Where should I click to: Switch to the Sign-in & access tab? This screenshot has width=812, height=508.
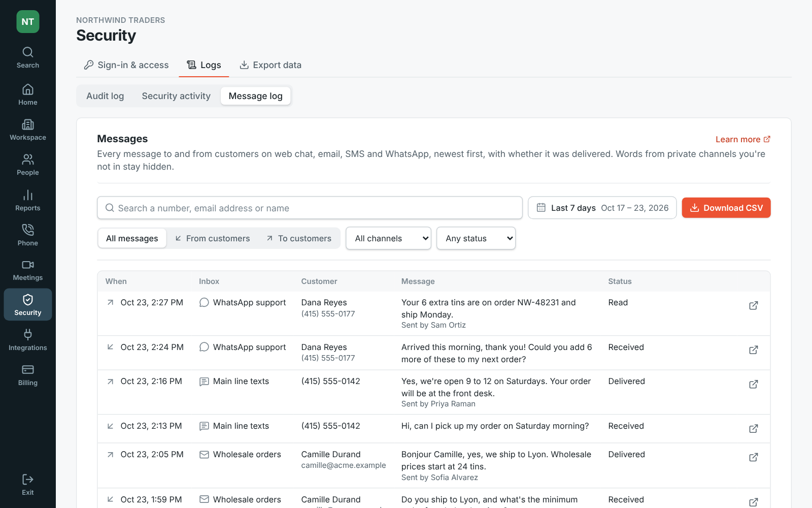126,65
